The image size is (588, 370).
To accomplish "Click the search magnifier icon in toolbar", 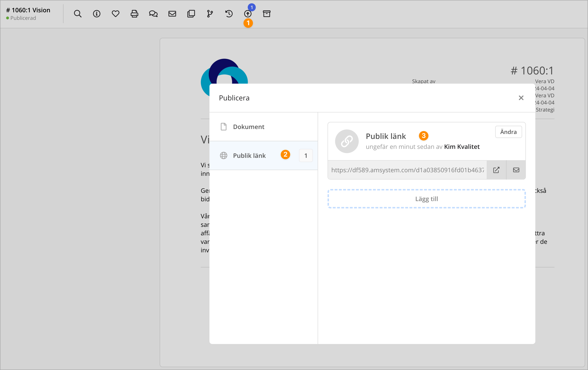I will 78,14.
